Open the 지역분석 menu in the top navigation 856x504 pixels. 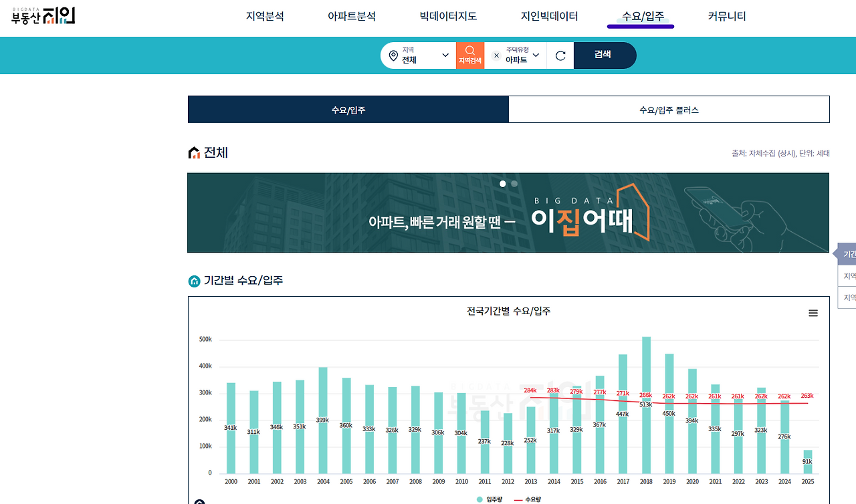265,15
